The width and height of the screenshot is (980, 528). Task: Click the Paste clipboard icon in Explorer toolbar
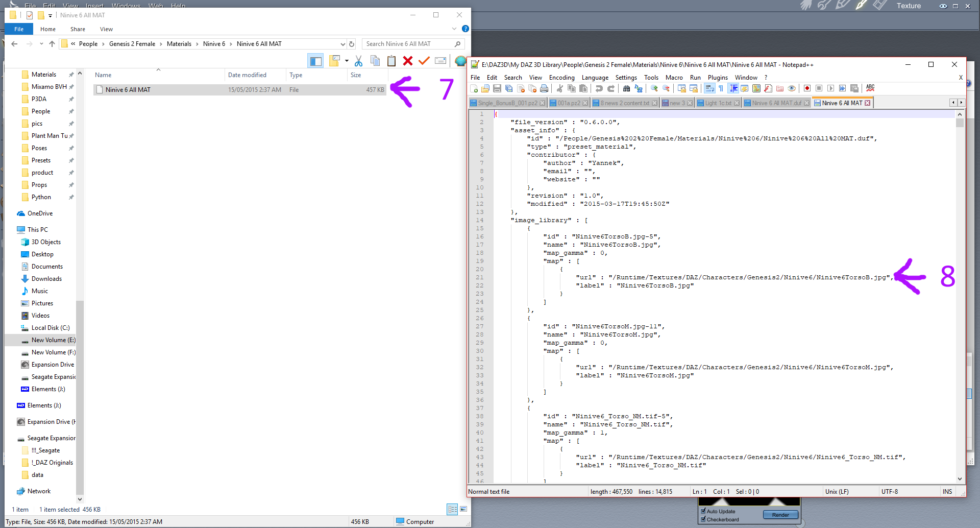point(391,61)
